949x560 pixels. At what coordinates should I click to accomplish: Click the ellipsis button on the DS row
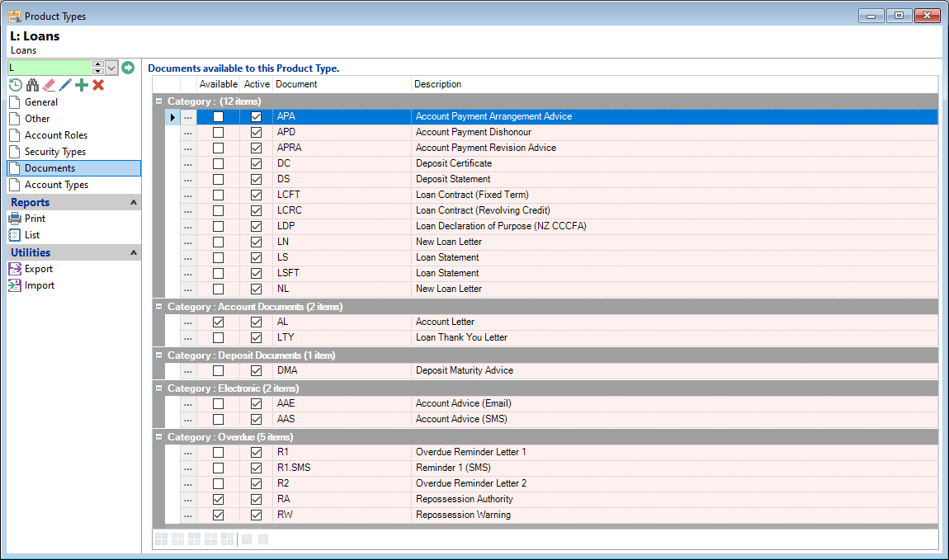pyautogui.click(x=188, y=180)
